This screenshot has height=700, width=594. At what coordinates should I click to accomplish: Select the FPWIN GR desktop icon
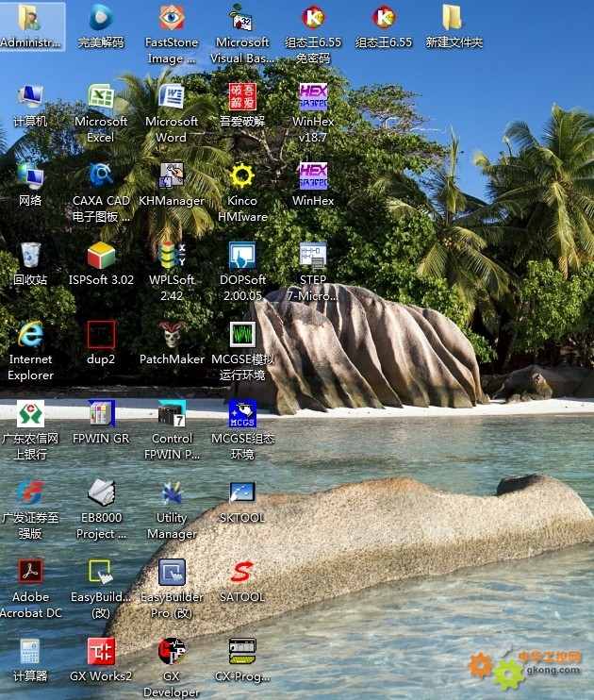click(101, 414)
